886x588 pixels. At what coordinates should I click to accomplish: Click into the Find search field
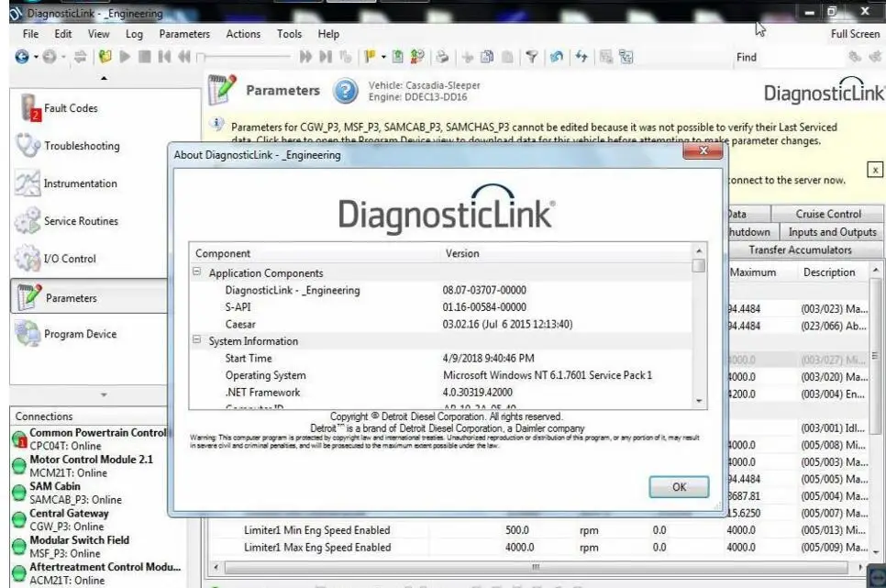click(803, 57)
